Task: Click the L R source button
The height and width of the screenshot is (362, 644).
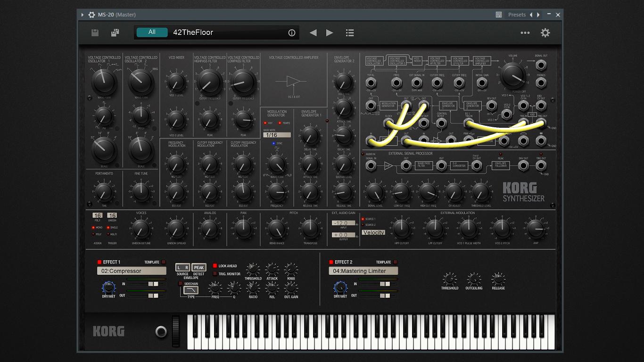Action: pyautogui.click(x=182, y=267)
